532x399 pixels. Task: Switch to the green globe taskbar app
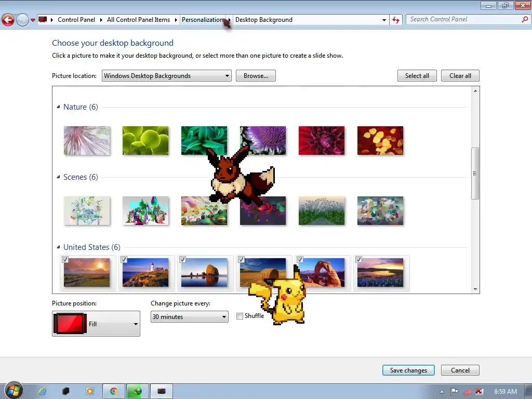pyautogui.click(x=137, y=391)
